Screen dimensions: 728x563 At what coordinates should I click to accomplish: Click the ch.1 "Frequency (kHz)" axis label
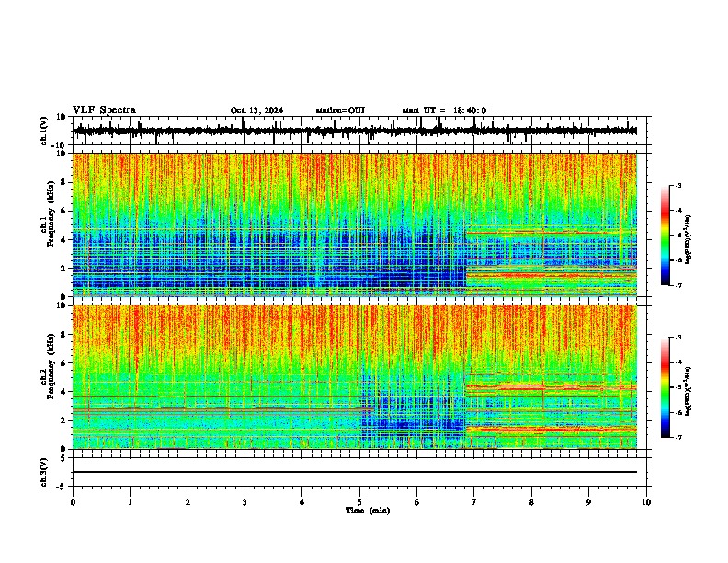pyautogui.click(x=51, y=213)
